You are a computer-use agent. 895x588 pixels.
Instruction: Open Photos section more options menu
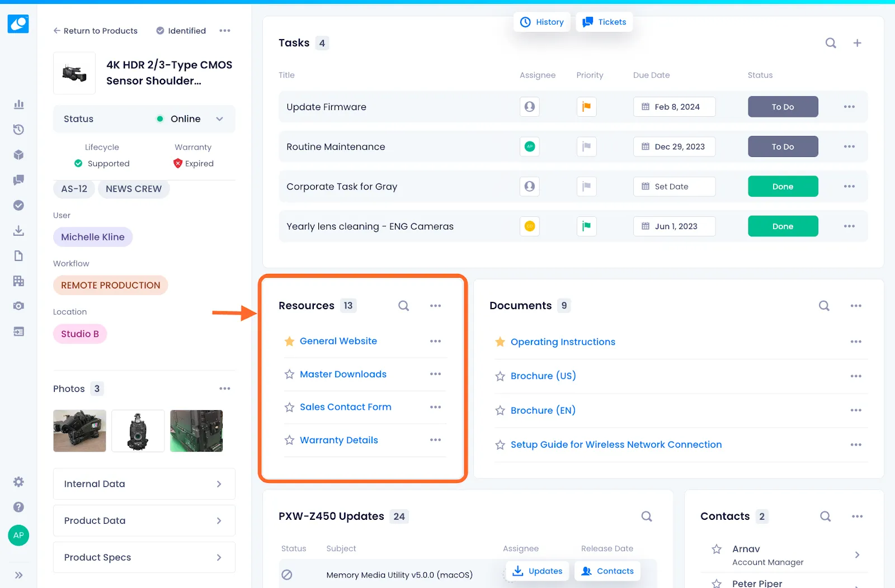coord(225,388)
